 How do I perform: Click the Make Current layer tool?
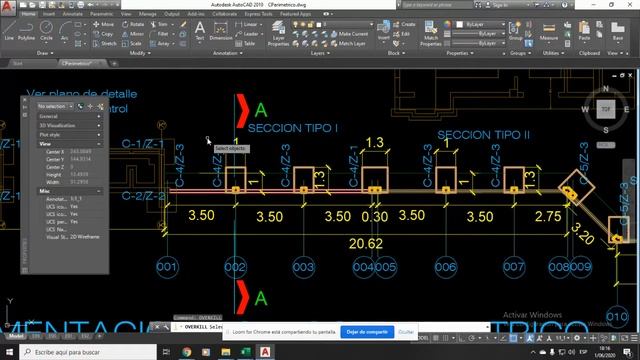pos(349,34)
